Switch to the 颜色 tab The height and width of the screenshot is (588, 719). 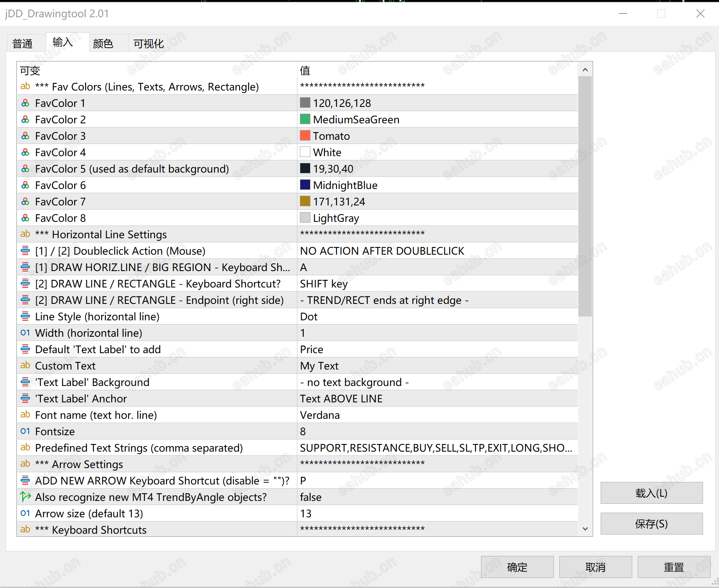pos(108,43)
